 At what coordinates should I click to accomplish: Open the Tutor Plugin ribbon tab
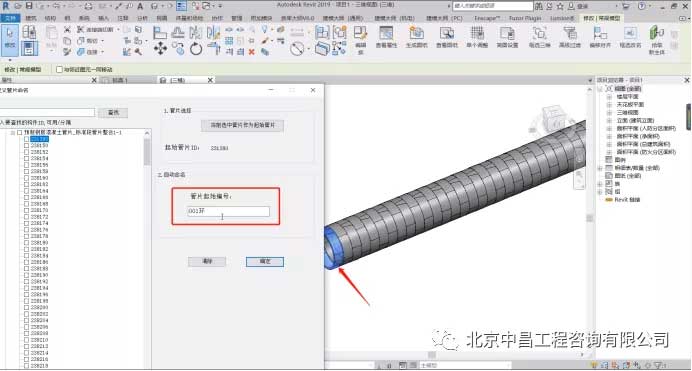[524, 18]
